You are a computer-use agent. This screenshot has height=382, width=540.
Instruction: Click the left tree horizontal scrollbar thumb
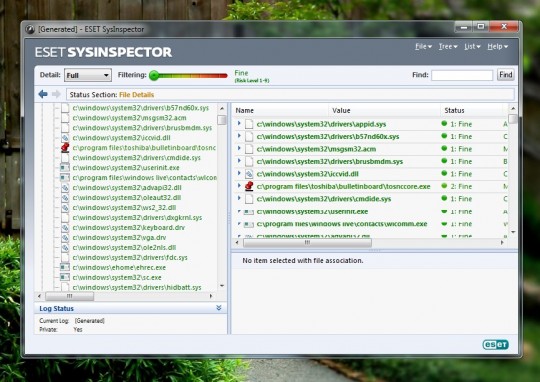tap(70, 296)
